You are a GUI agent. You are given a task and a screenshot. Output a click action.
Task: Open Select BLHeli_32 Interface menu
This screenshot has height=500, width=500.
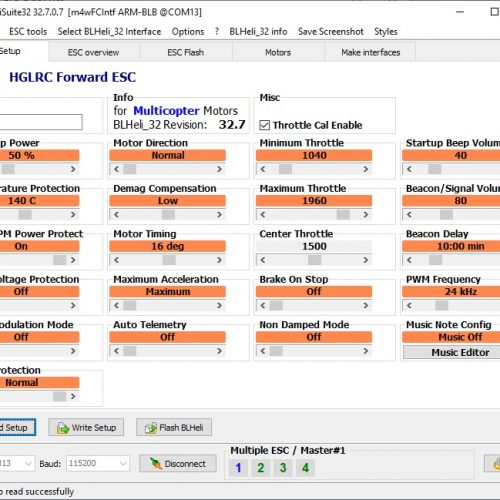(109, 32)
